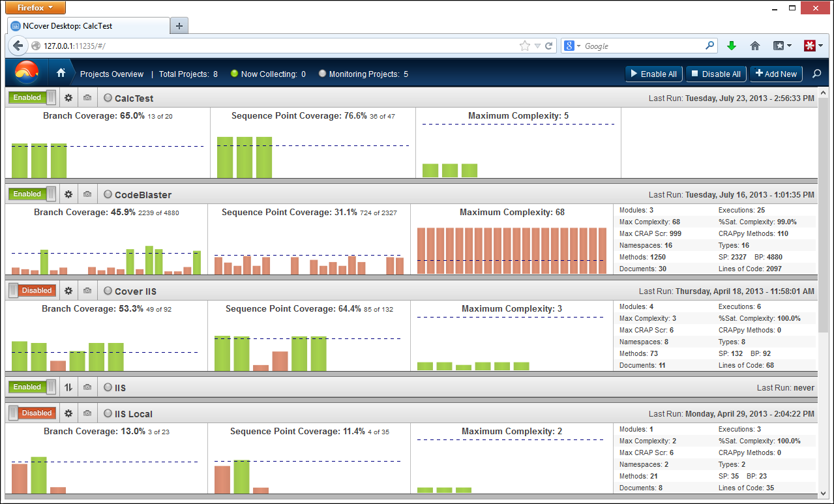
Task: Click IIS up-down arrows icon
Action: coord(68,387)
